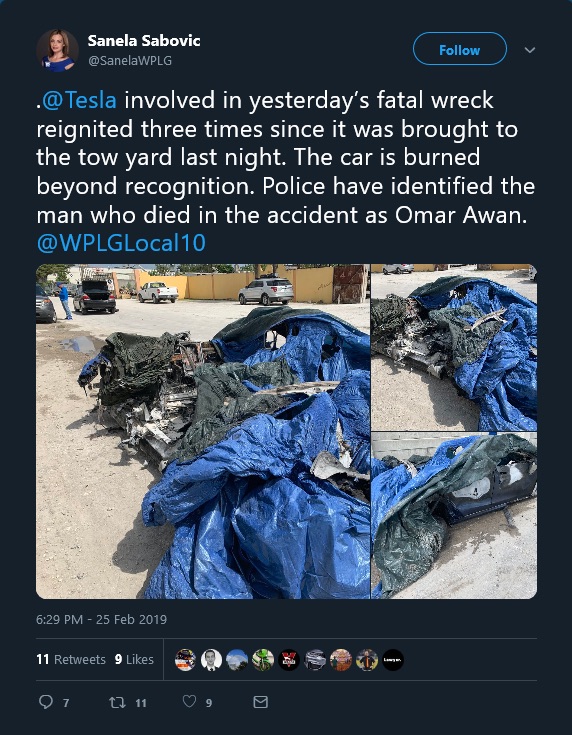View the 9 Likes list
Screen dimensions: 572x735
[x=134, y=660]
